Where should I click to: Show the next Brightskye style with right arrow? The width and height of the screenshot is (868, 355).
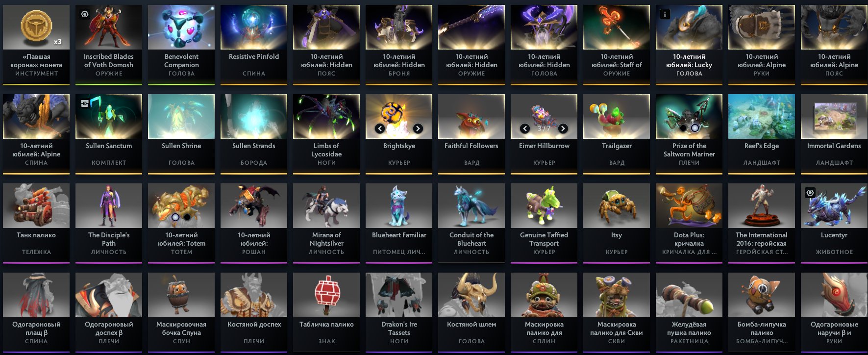(x=418, y=128)
